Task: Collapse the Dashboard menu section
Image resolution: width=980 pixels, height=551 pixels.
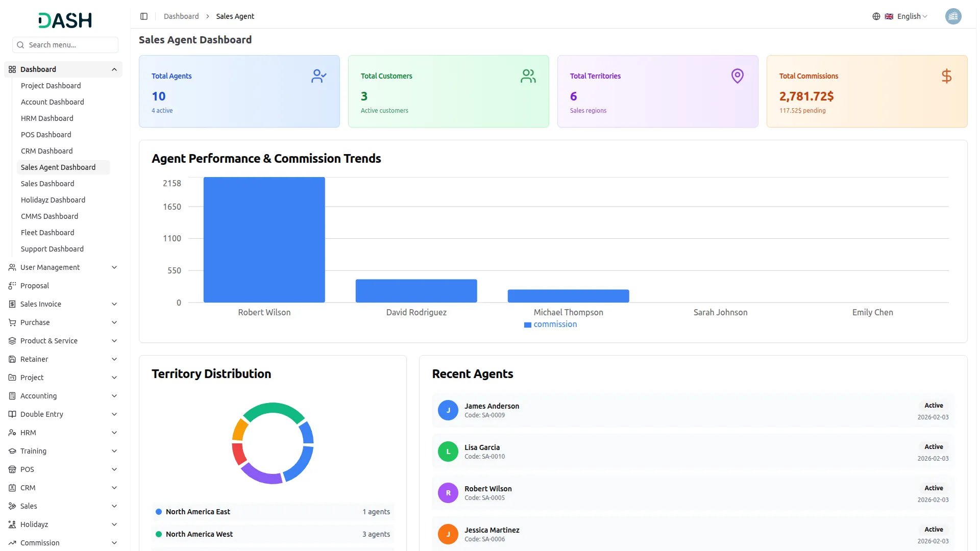Action: coord(114,69)
